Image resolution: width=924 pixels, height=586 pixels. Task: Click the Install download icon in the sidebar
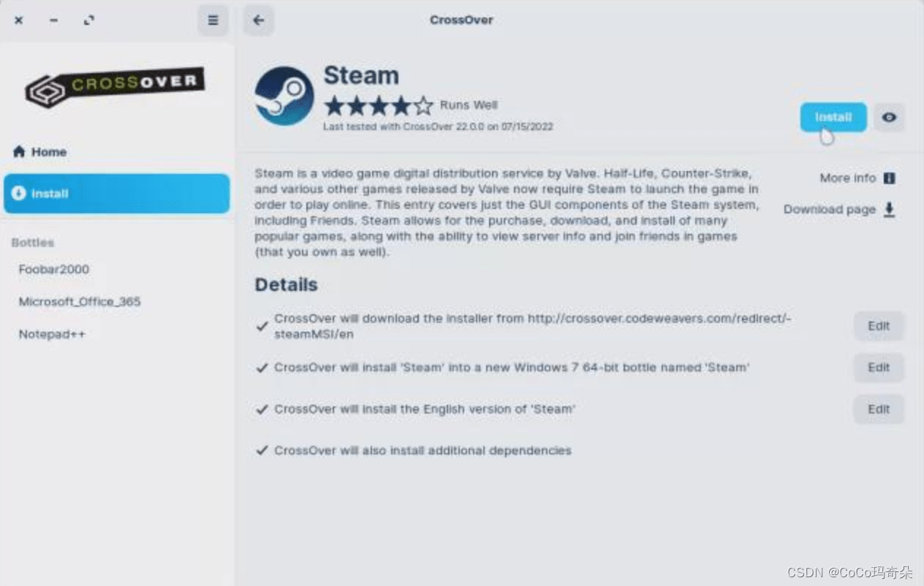(19, 194)
